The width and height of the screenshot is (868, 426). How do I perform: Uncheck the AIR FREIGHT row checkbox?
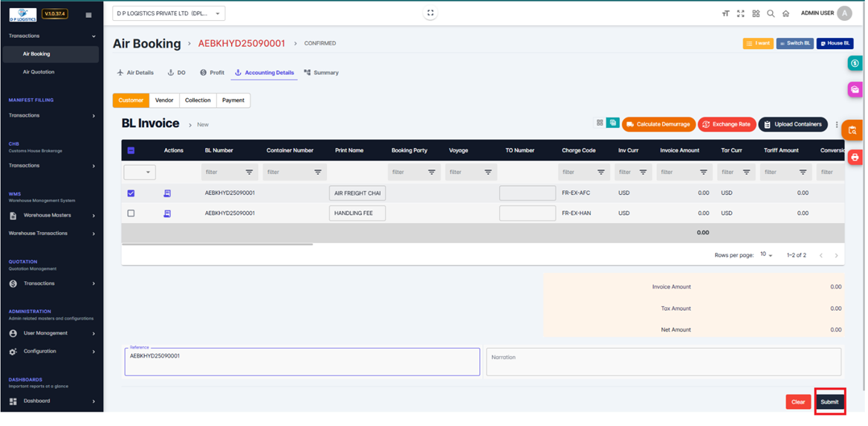click(x=131, y=193)
